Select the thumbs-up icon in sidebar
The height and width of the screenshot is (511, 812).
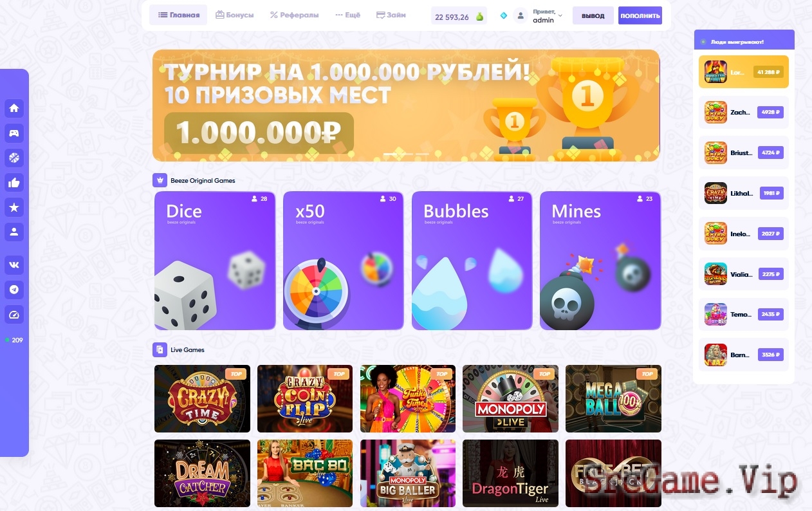tap(14, 183)
